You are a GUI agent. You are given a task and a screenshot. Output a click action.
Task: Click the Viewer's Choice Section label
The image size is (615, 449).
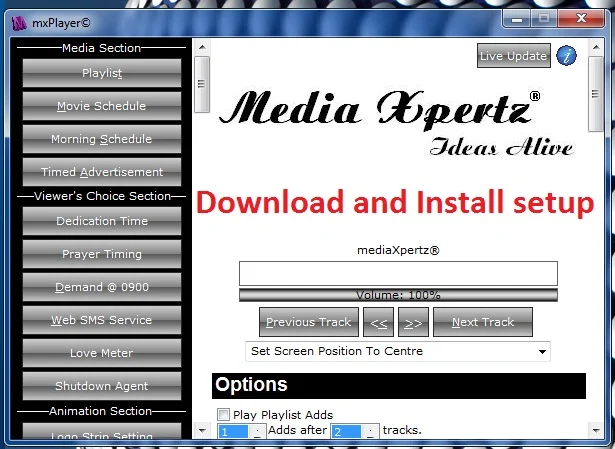(102, 196)
